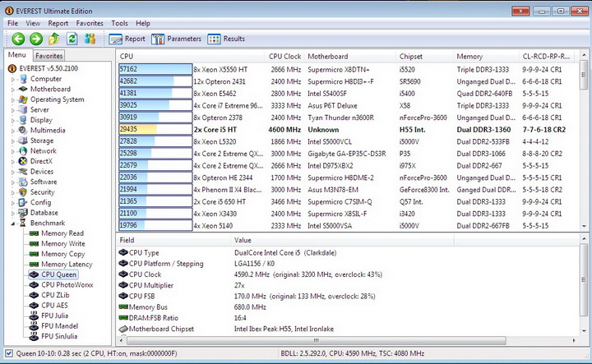Click the Refresh toolbar icon
Image resolution: width=592 pixels, height=364 pixels.
[72, 39]
